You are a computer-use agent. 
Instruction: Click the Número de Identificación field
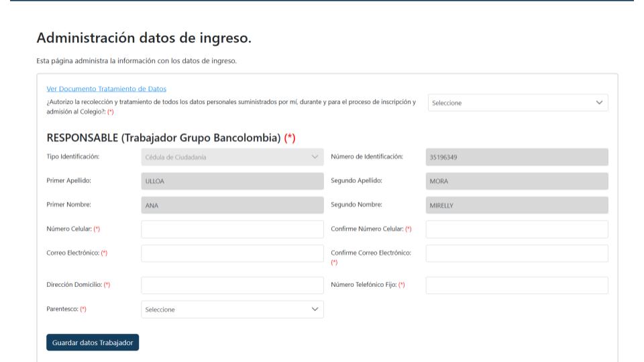tap(517, 157)
